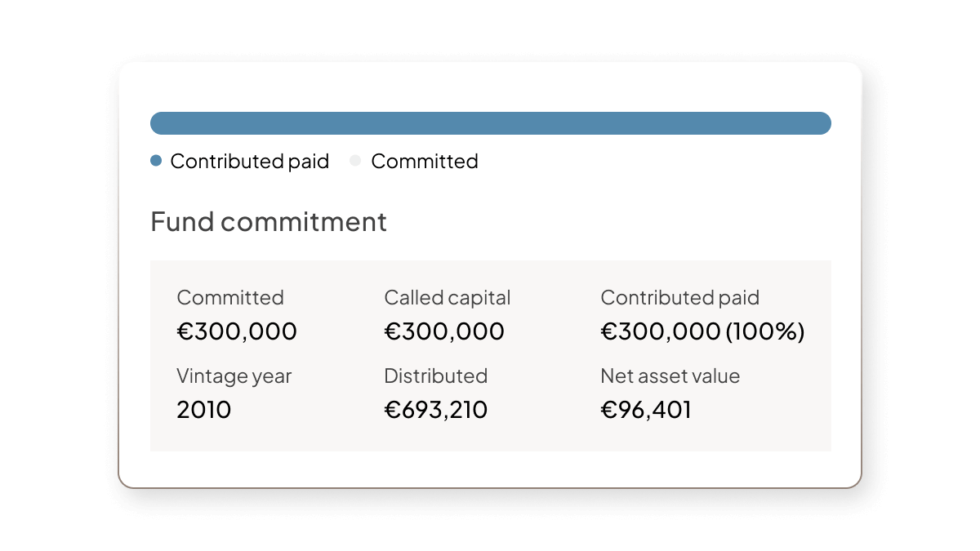Image resolution: width=980 pixels, height=551 pixels.
Task: Click the Committed €300,000 value
Action: 237,331
